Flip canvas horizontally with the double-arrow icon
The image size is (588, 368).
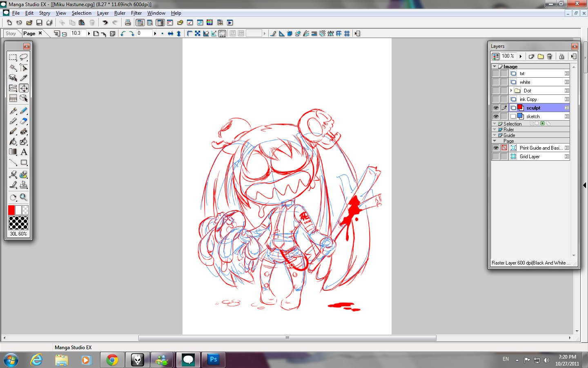(170, 34)
